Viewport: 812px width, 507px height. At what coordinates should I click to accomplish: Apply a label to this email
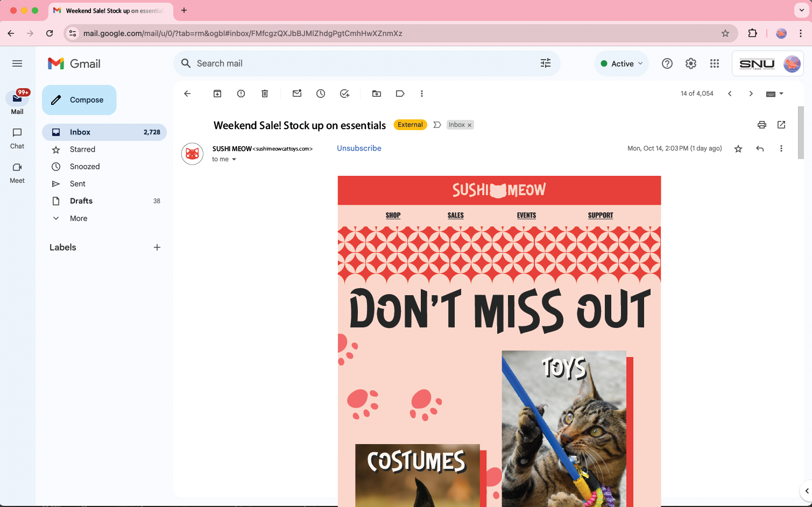400,94
